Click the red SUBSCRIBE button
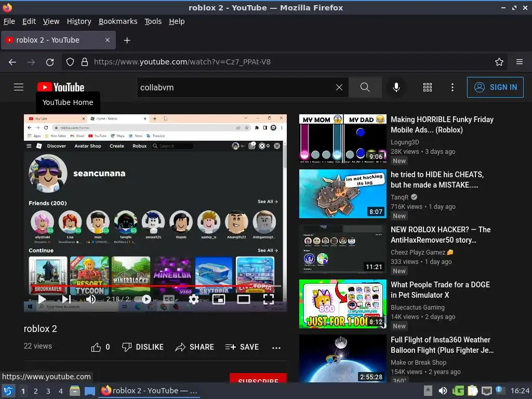Viewport: 532px width, 399px height. pyautogui.click(x=258, y=378)
